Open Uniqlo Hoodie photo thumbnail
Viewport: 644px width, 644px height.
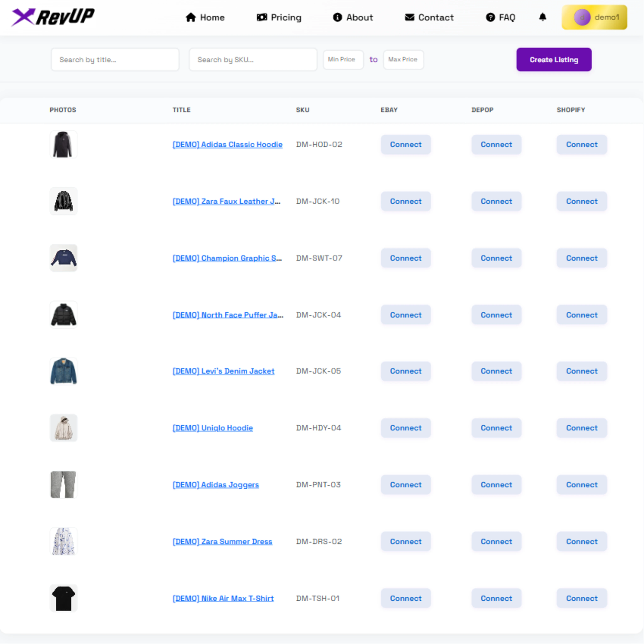tap(63, 428)
